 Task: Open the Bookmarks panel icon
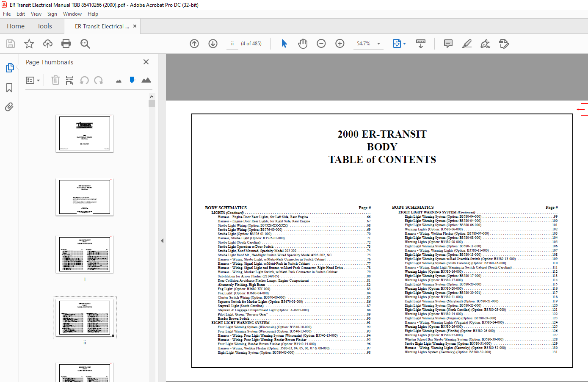click(x=9, y=88)
